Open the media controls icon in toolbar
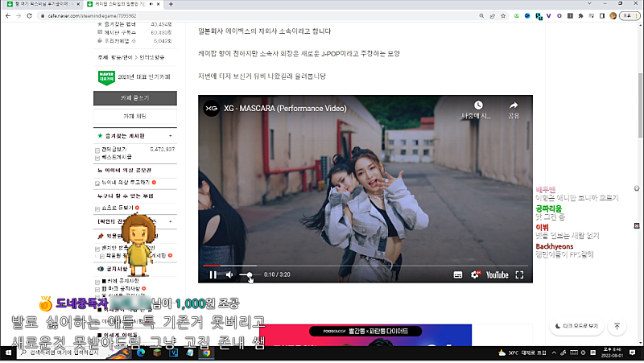Viewport: 644px width, 363px height. click(592, 15)
